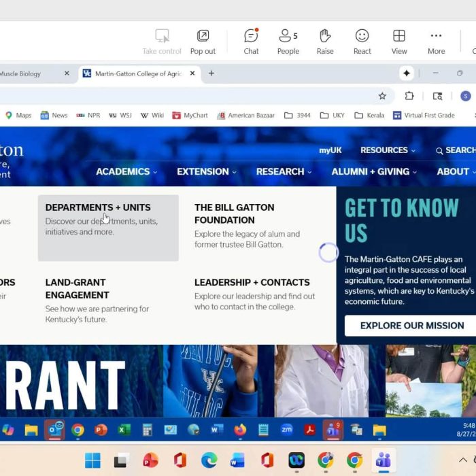Click the UK sweatshirt hero photo

coord(211,381)
